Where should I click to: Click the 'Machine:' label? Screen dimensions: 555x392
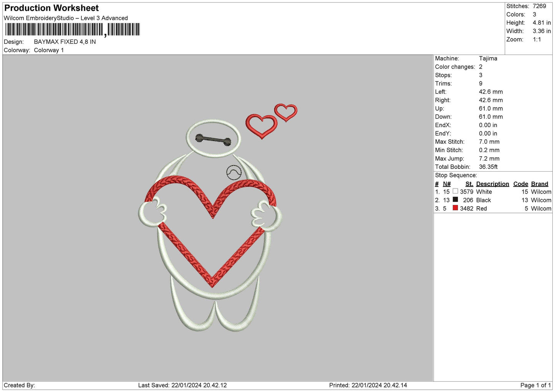pos(447,58)
